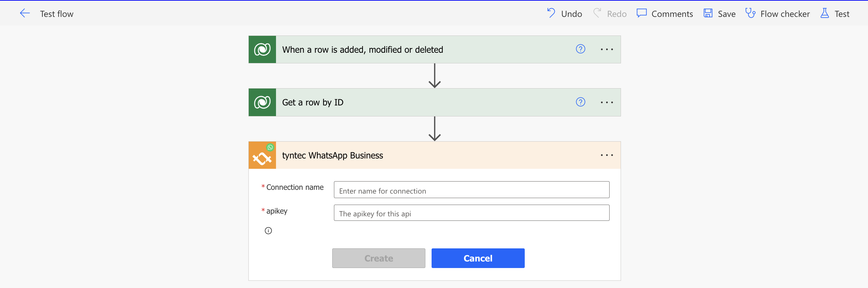Click the apikey field label
Screen dimensions: 868x288
pos(277,211)
